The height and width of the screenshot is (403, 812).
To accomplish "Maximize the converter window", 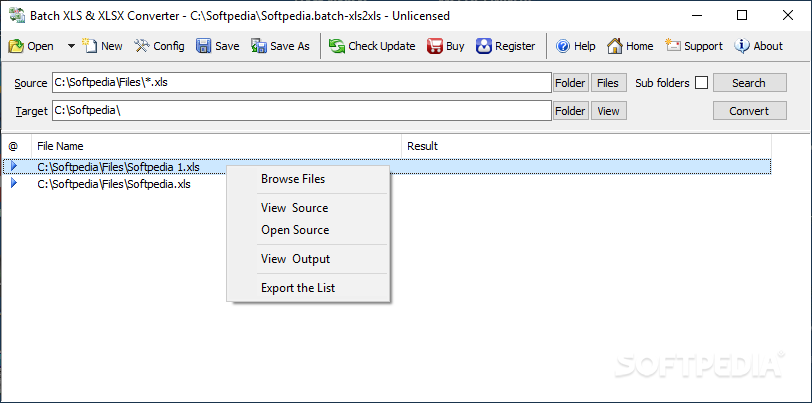I will point(742,16).
